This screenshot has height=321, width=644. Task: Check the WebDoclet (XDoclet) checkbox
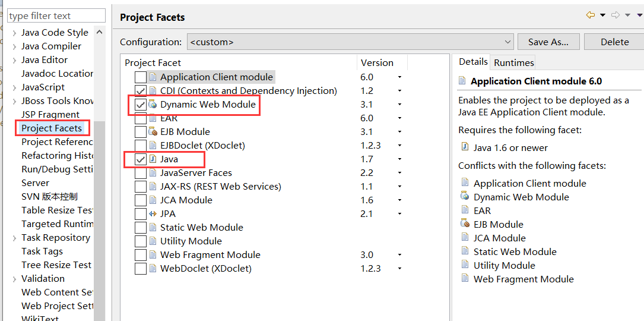coord(141,269)
